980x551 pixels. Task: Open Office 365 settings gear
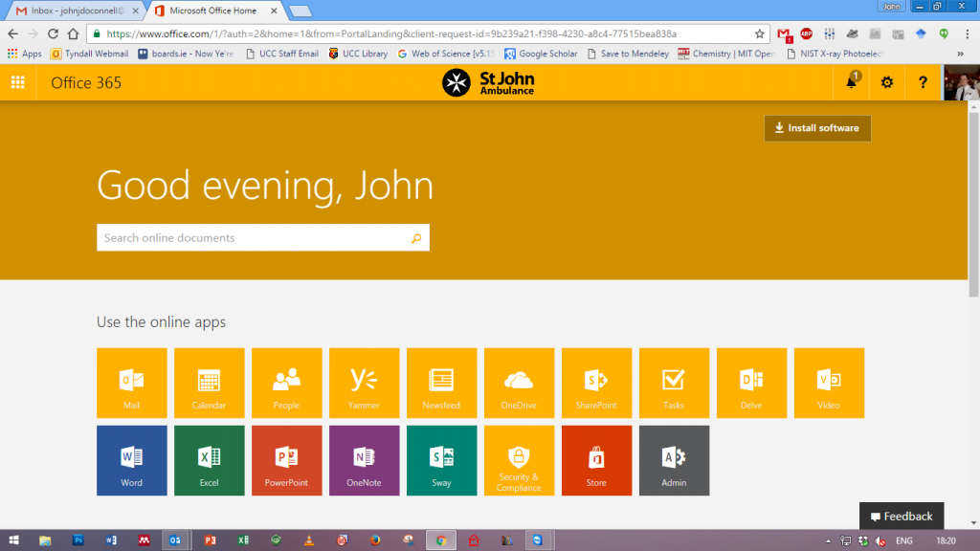pos(887,82)
